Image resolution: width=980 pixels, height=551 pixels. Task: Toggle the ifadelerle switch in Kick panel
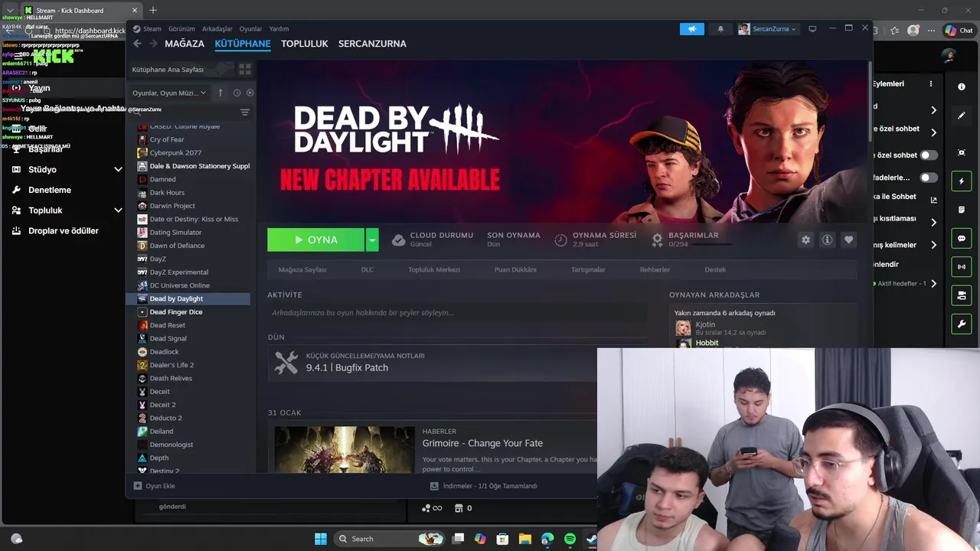click(x=929, y=178)
